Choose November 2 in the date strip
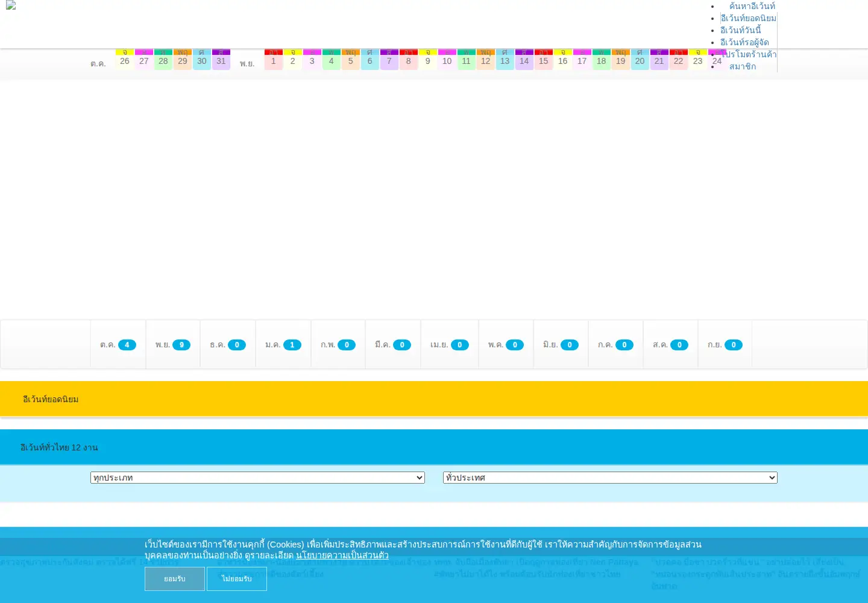The height and width of the screenshot is (603, 868). [293, 60]
